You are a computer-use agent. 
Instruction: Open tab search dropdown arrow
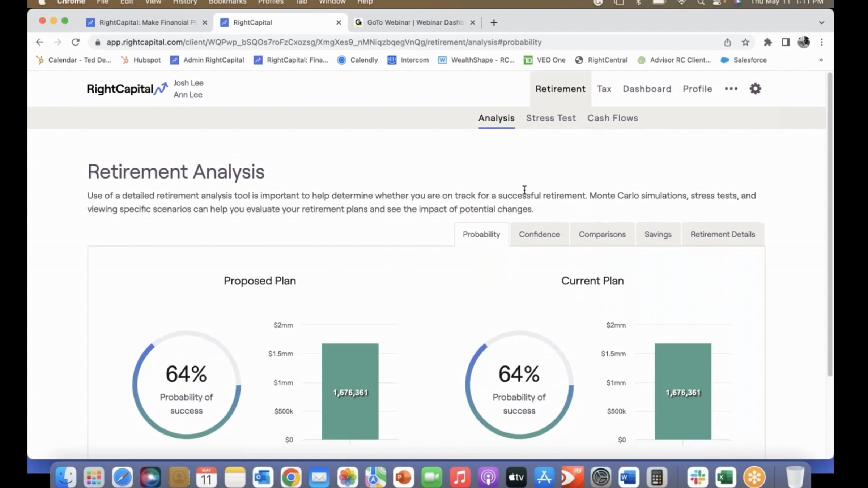821,22
